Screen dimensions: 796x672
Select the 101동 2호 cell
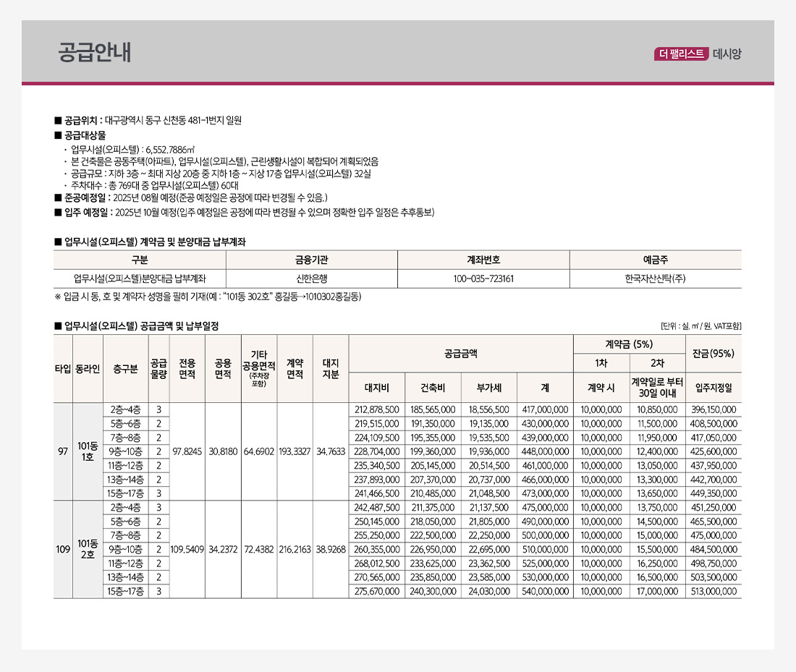point(87,549)
